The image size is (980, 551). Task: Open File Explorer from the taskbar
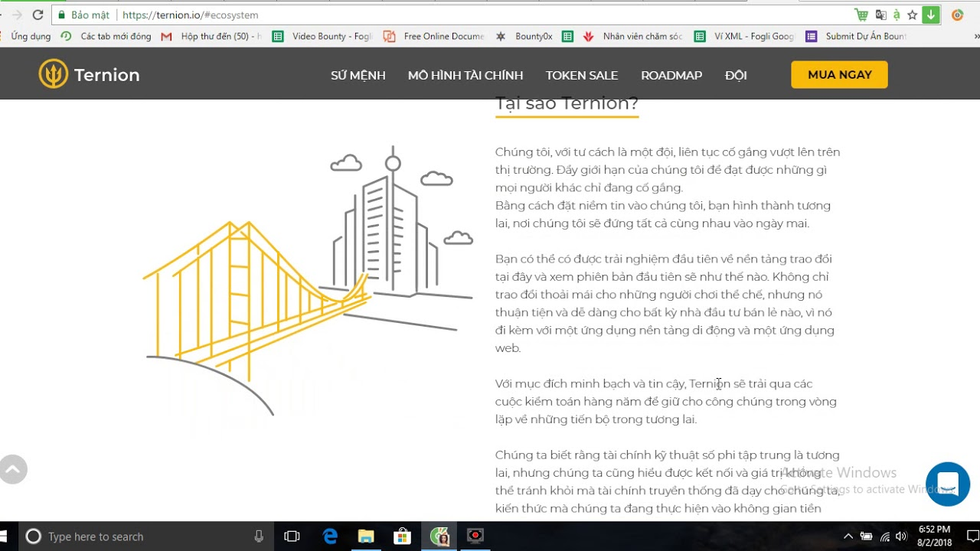366,536
